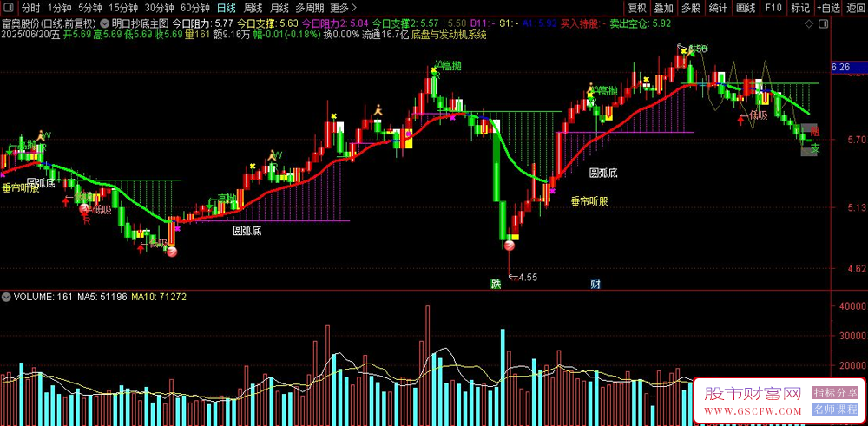Open the WWW.GSCFW.COM link
The image size is (868, 426).
click(753, 411)
